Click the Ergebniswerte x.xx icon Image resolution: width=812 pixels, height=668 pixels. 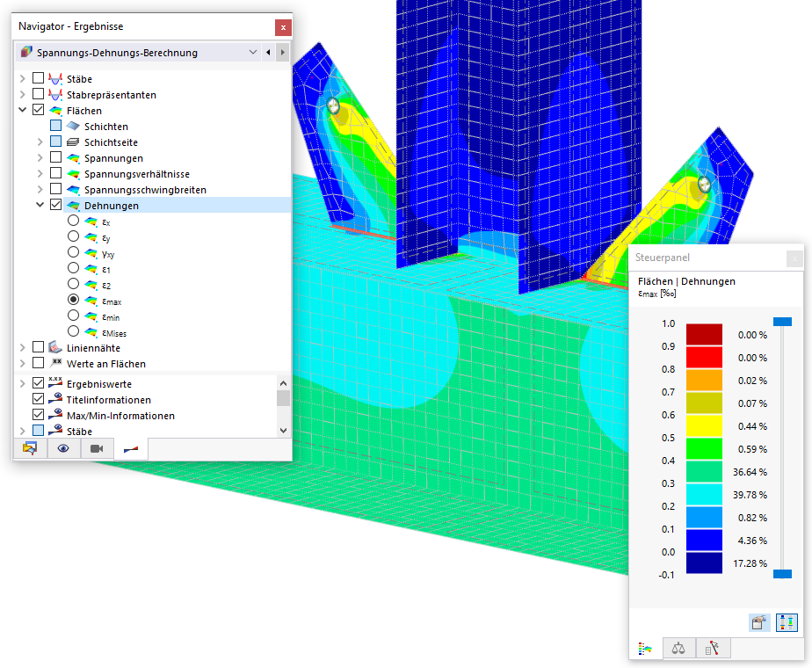pyautogui.click(x=55, y=382)
